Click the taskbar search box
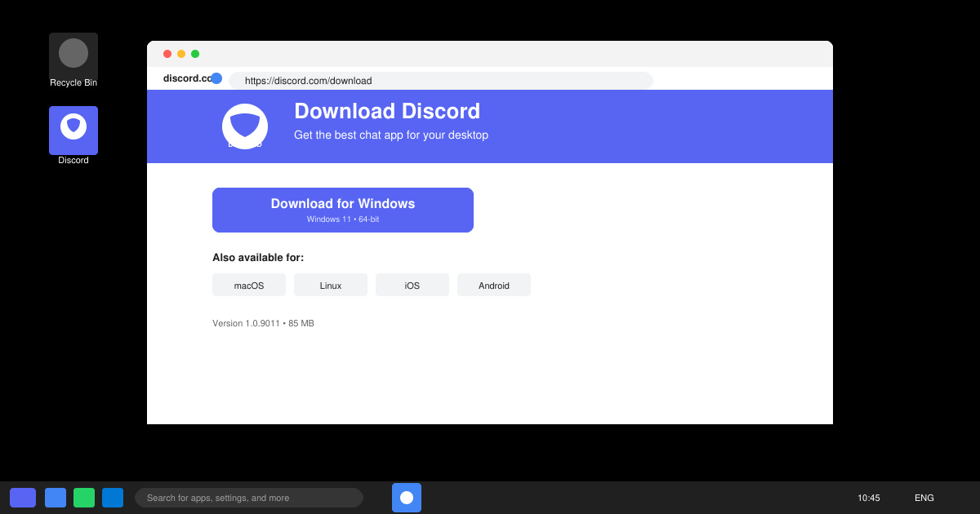This screenshot has height=514, width=980. [x=249, y=498]
